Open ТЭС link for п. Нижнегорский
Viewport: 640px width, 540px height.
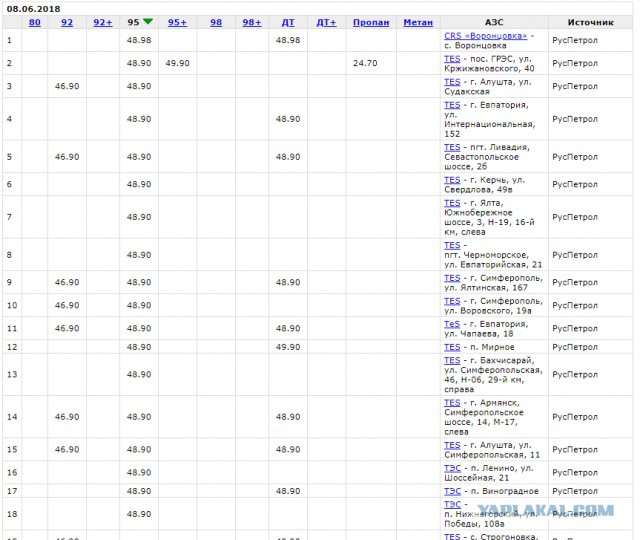[x=452, y=504]
